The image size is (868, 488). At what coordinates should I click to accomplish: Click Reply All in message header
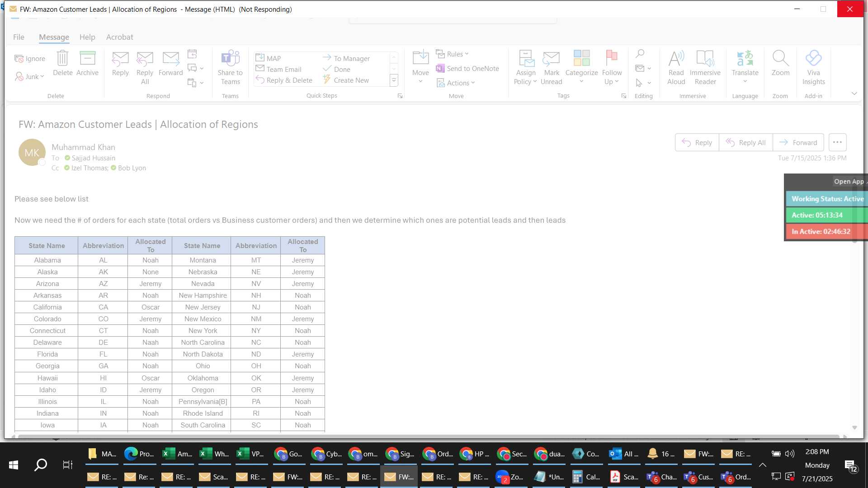(x=745, y=142)
